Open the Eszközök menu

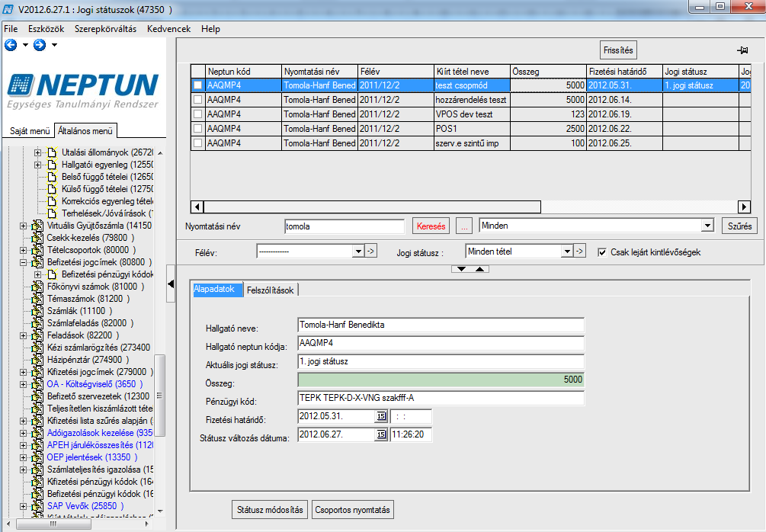click(46, 29)
